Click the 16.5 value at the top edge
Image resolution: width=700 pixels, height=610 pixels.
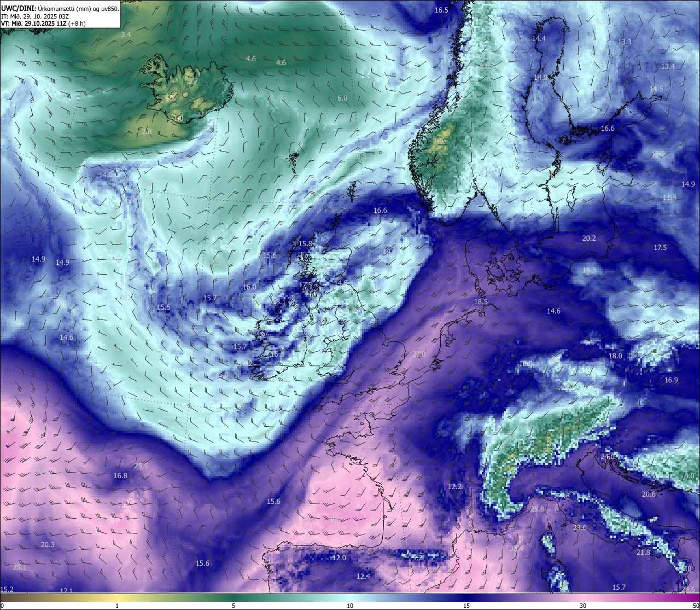click(441, 10)
